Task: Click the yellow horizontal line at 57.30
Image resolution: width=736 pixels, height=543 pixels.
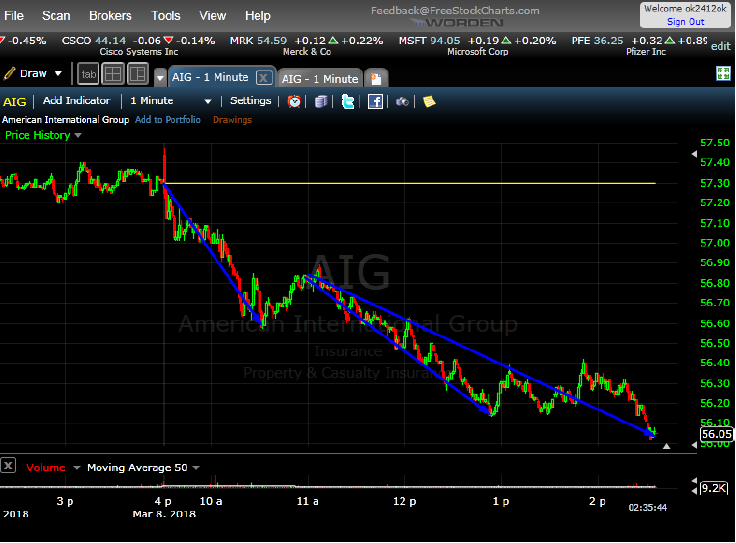Action: tap(408, 183)
